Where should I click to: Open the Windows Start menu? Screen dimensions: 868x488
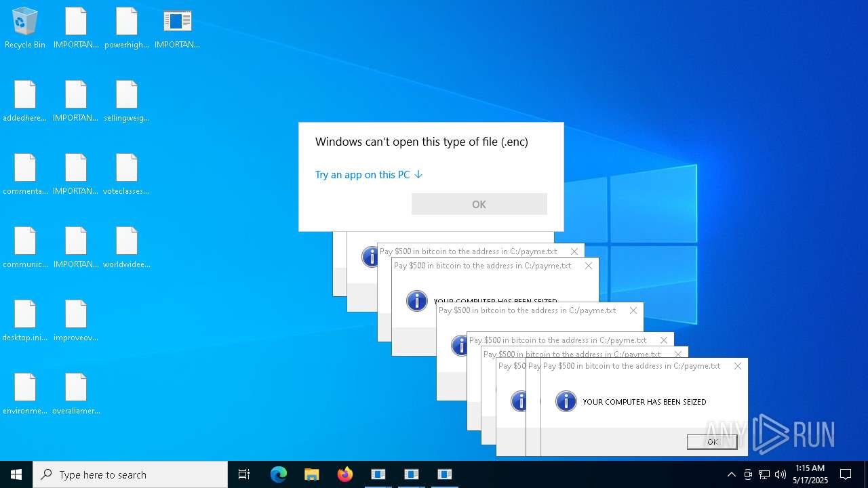16,474
